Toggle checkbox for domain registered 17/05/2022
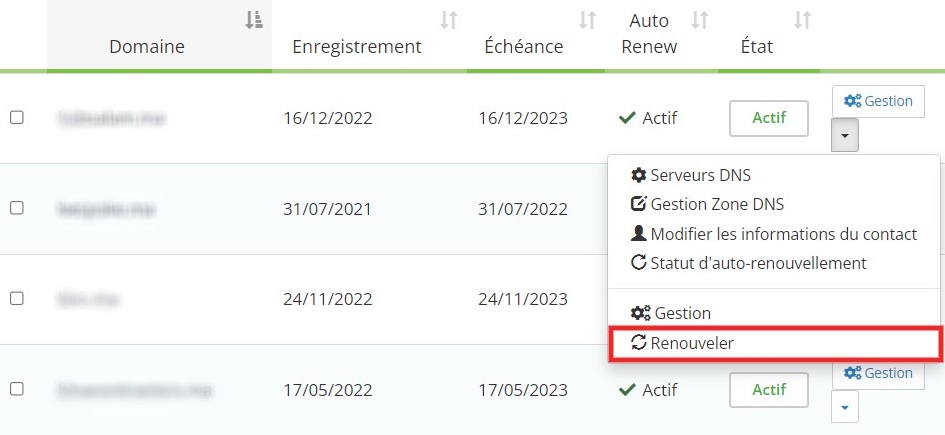945x435 pixels. pyautogui.click(x=16, y=388)
